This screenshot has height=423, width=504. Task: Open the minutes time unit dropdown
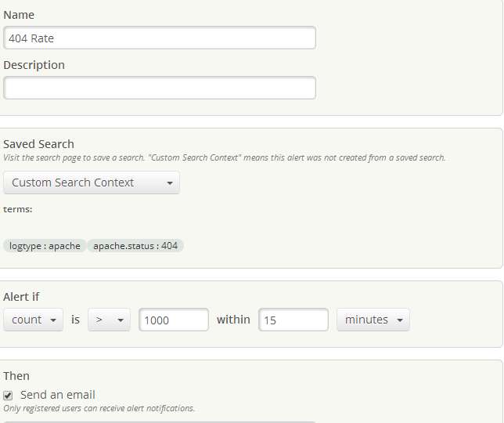[373, 320]
